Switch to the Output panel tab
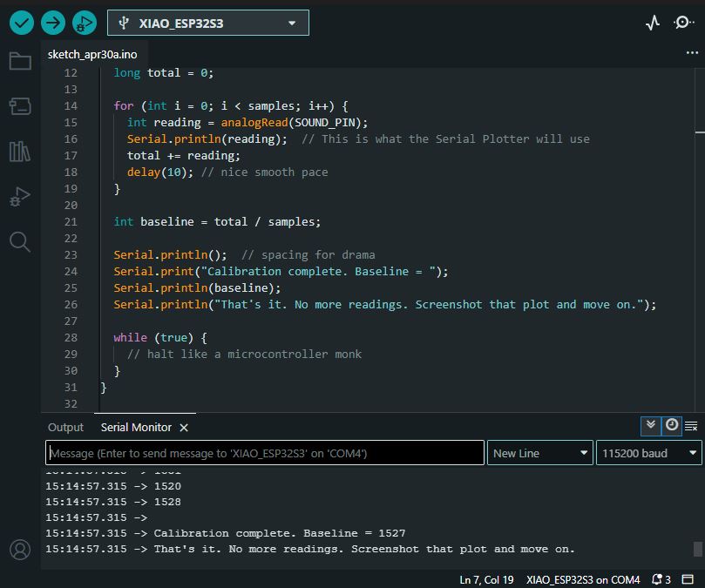Viewport: 705px width, 588px height. 65,427
